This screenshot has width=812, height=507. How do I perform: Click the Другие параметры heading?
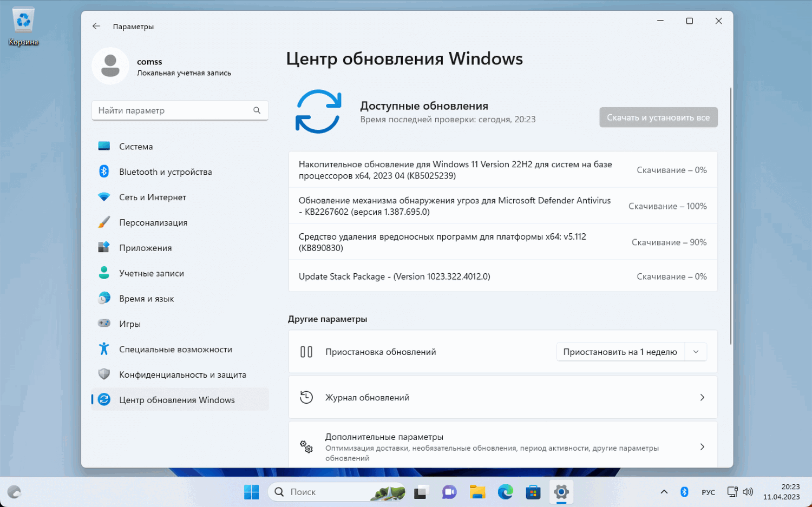pos(328,319)
